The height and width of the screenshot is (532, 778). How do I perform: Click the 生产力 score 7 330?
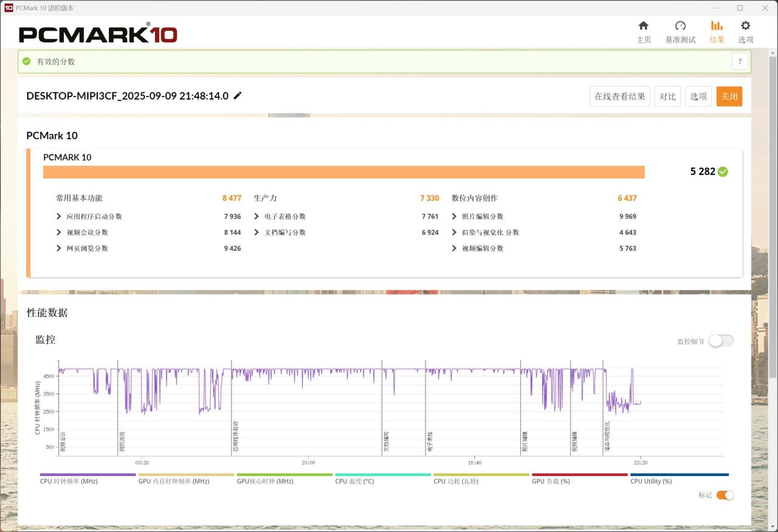[429, 198]
